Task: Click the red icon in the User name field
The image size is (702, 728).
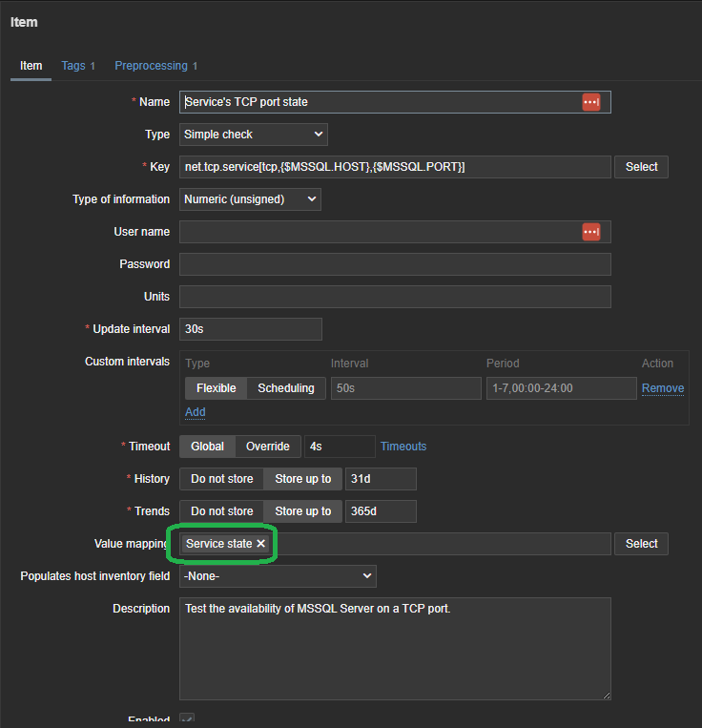Action: (591, 232)
